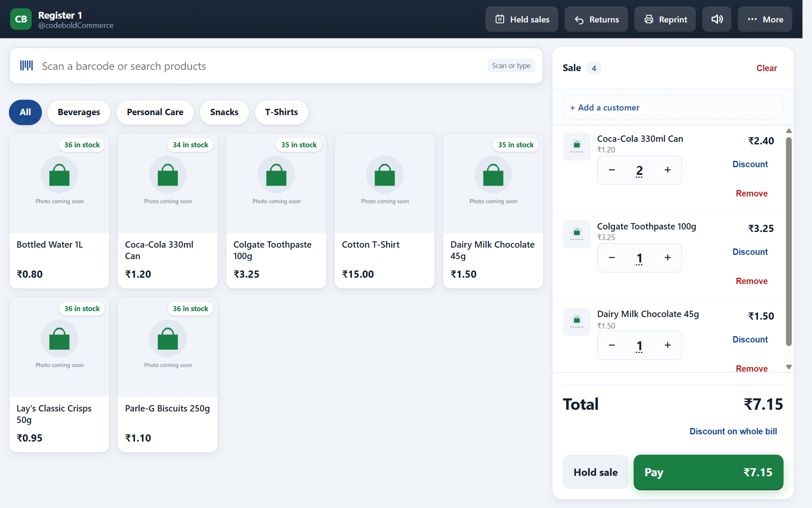
Task: Increase Coca-Cola quantity with plus button
Action: click(667, 170)
